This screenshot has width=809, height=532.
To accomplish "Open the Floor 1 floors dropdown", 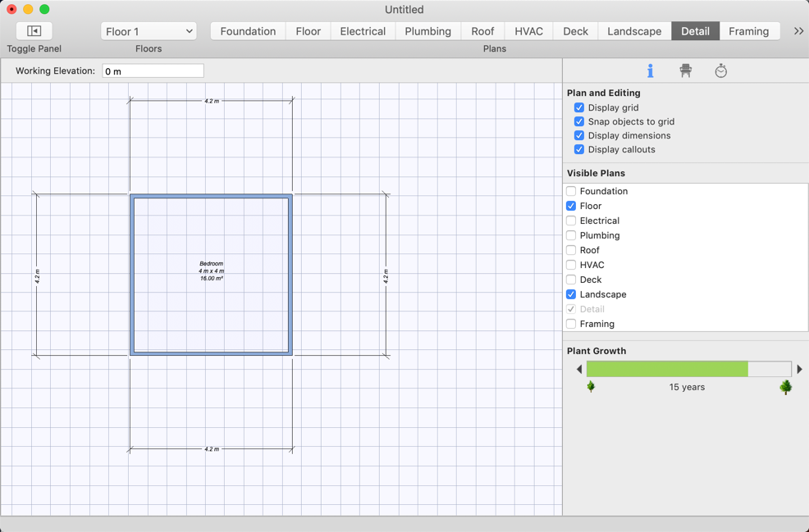I will coord(149,31).
